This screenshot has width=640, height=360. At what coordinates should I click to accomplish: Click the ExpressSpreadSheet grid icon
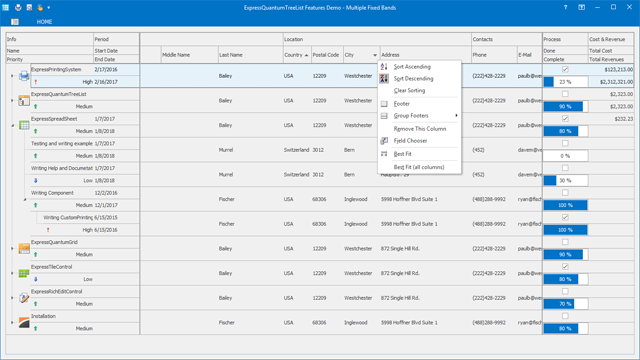tap(24, 125)
